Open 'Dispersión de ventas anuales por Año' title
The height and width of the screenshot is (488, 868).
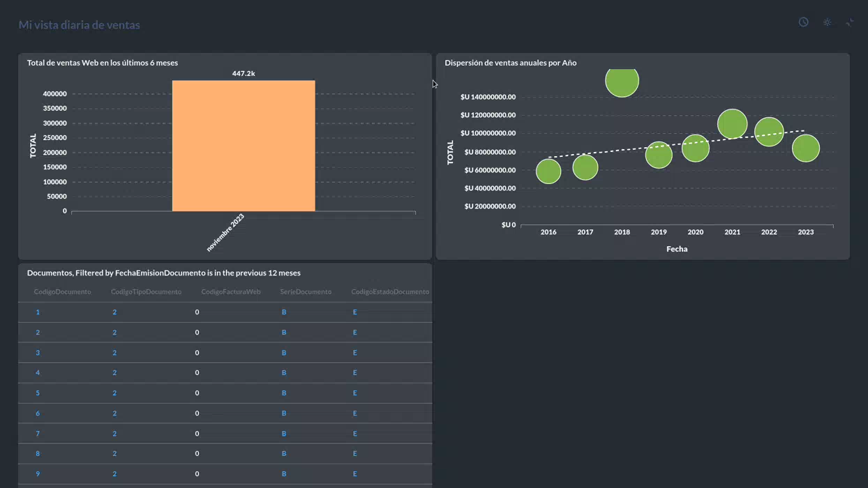(511, 63)
